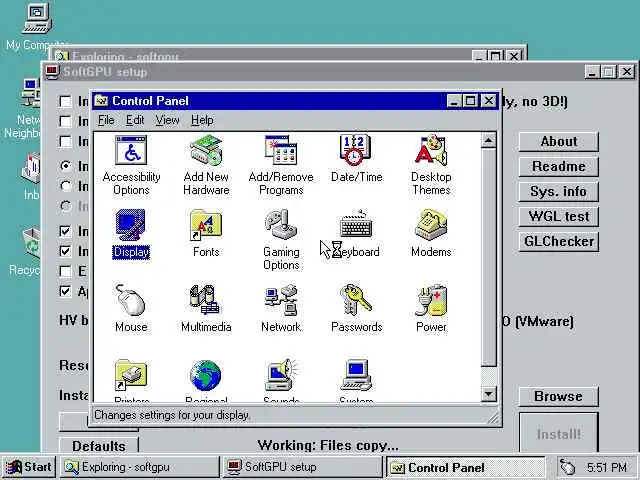Switch to Exploring - softgpu in taskbar

tap(140, 467)
